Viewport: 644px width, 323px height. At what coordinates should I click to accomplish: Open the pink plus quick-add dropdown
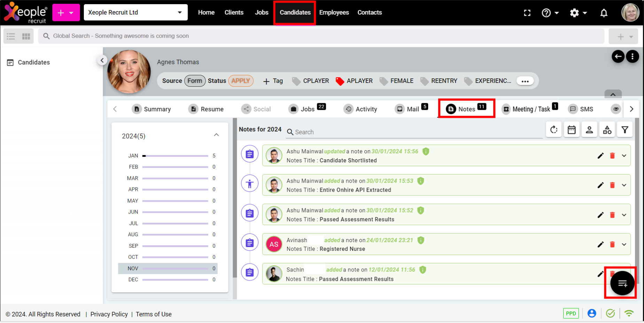66,13
